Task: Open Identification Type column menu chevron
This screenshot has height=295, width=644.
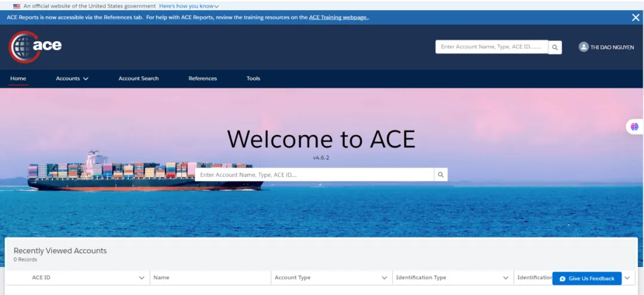Action: pyautogui.click(x=506, y=278)
